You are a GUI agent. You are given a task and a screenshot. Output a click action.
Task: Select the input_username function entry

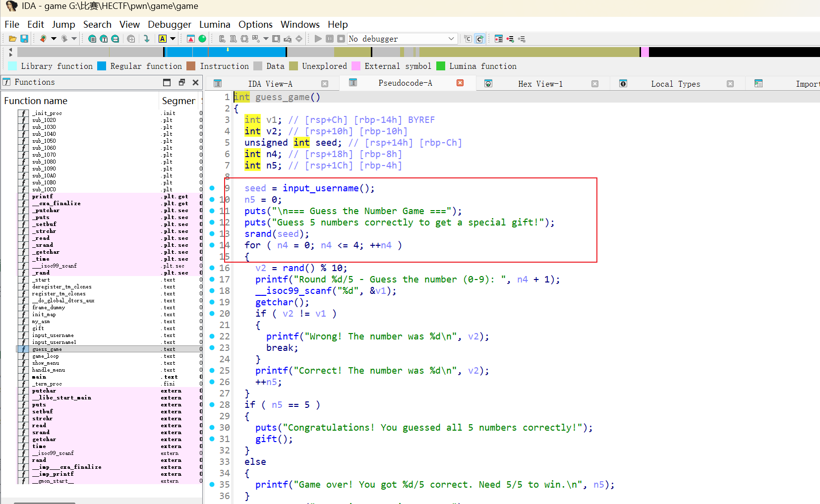coord(53,335)
